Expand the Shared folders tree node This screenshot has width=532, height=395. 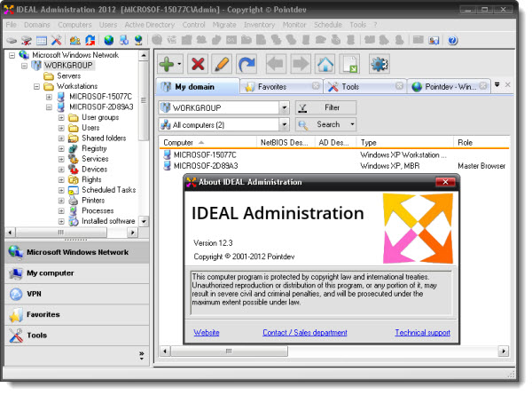pyautogui.click(x=61, y=138)
